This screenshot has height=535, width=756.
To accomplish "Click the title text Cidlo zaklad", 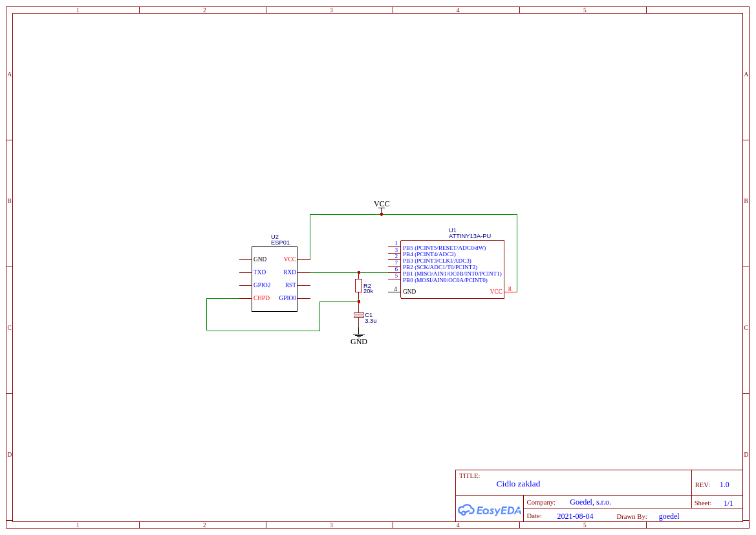I will 518,484.
